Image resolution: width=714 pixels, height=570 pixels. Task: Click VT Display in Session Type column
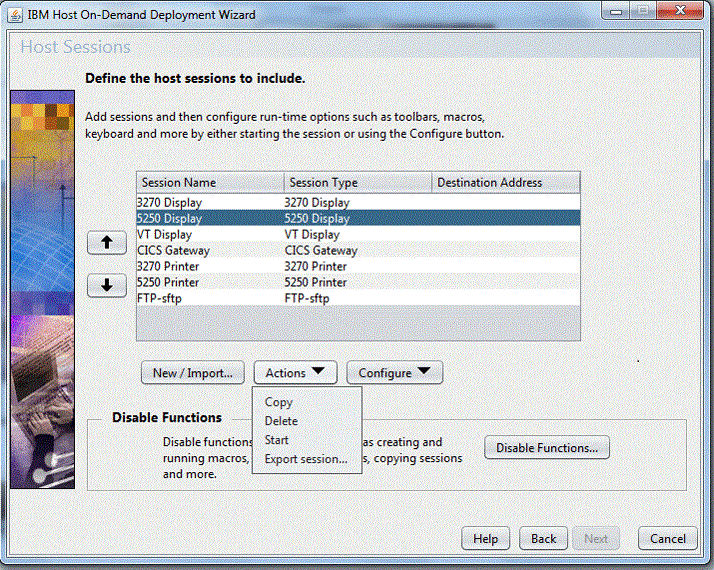(x=312, y=234)
